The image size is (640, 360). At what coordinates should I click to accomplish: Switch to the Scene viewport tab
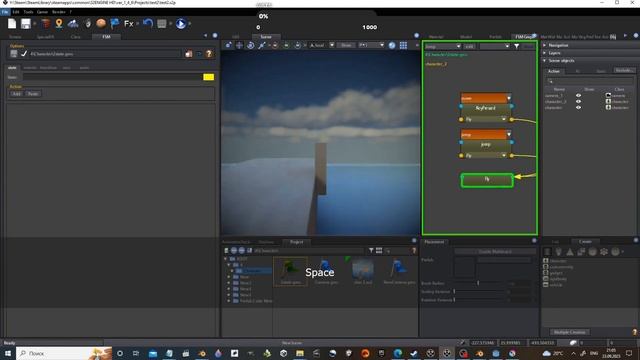(x=266, y=37)
